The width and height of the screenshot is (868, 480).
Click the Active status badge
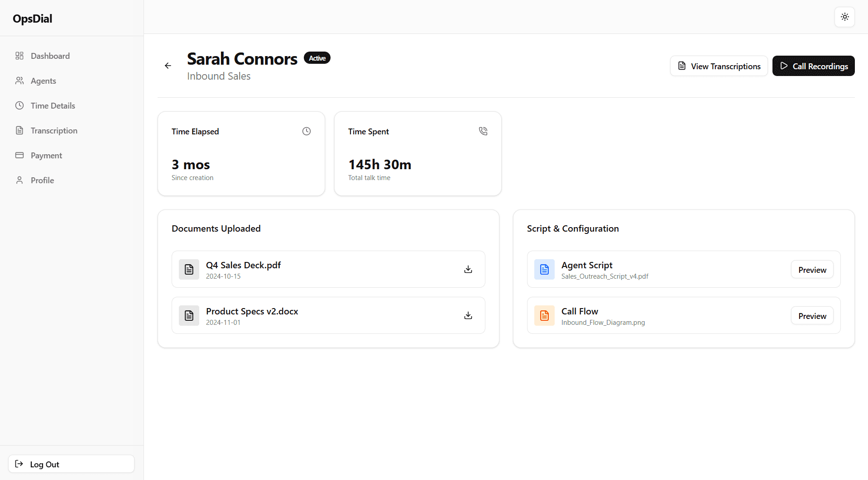pos(317,57)
